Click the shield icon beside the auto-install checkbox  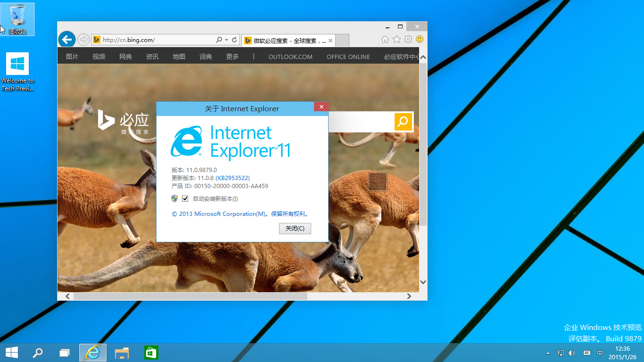click(x=175, y=198)
